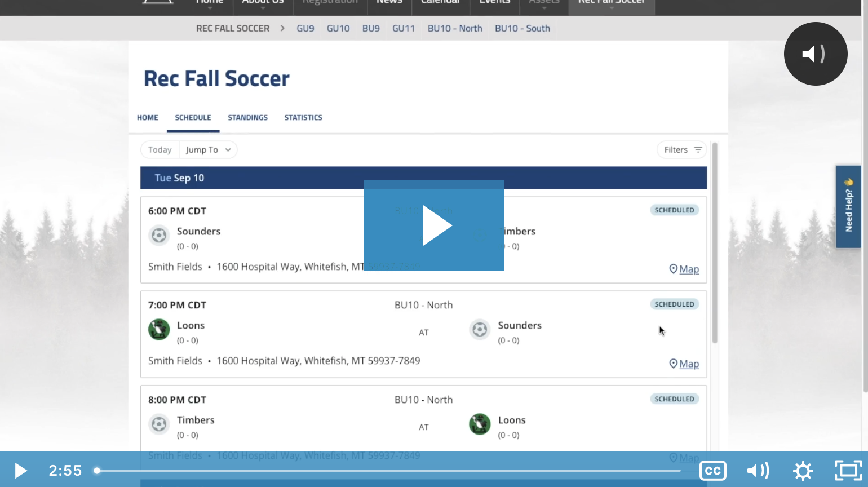The height and width of the screenshot is (487, 868).
Task: Click SCHEDULED badge on 6:00 PM game
Action: tap(674, 210)
